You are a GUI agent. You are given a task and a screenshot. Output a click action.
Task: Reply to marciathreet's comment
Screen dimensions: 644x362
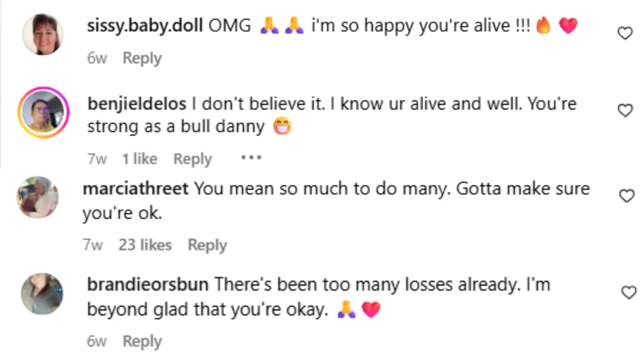click(x=207, y=245)
